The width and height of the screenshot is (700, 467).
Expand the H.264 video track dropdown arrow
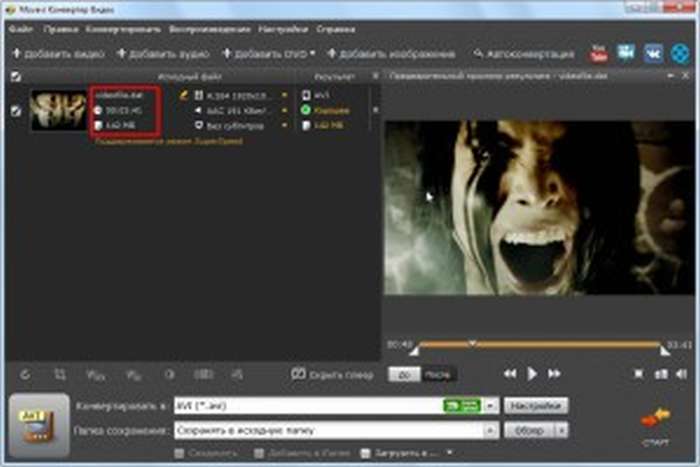pyautogui.click(x=284, y=95)
